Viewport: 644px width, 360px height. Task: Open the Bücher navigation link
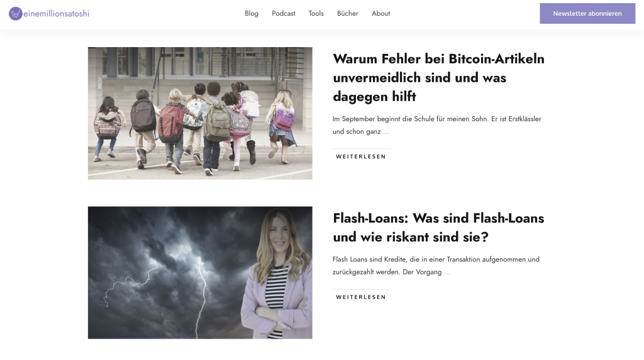(347, 14)
